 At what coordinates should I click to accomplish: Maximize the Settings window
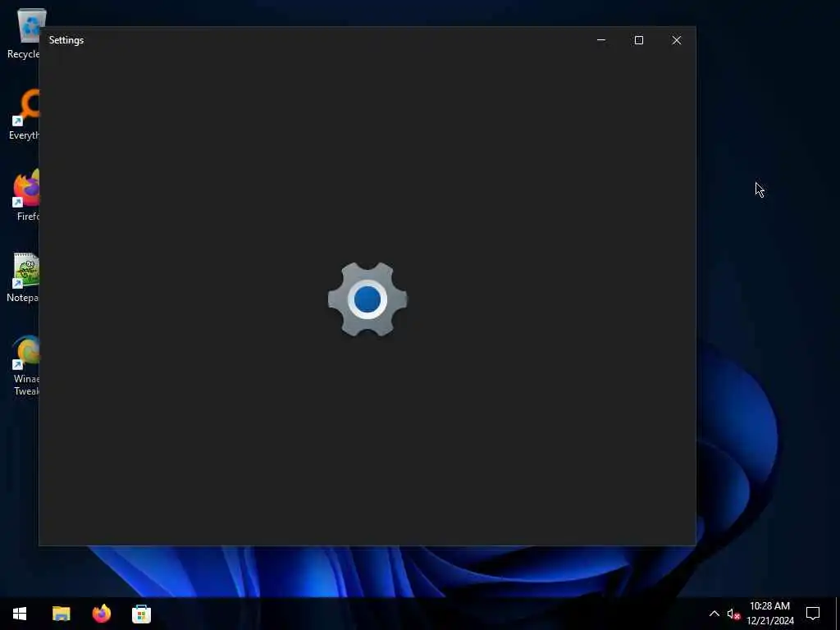[638, 40]
